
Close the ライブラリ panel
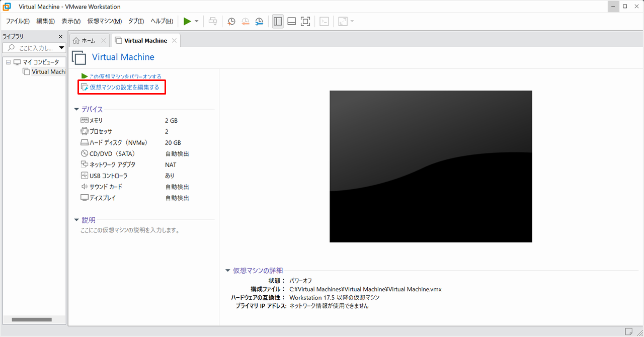60,37
